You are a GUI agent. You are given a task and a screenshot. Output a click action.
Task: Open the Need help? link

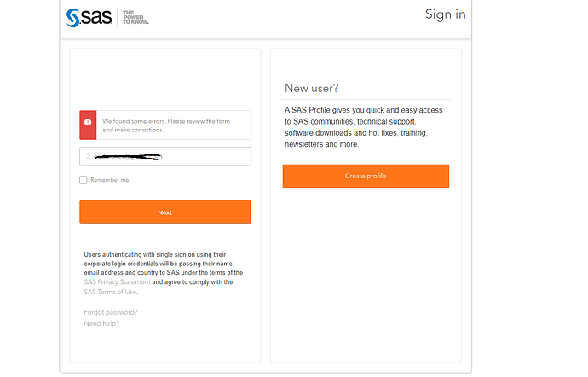coord(101,323)
